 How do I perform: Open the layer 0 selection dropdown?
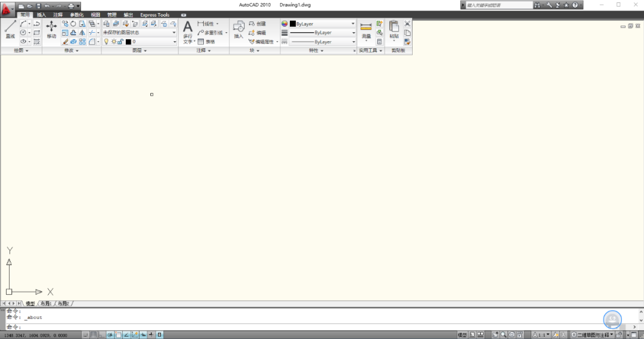[x=140, y=42]
